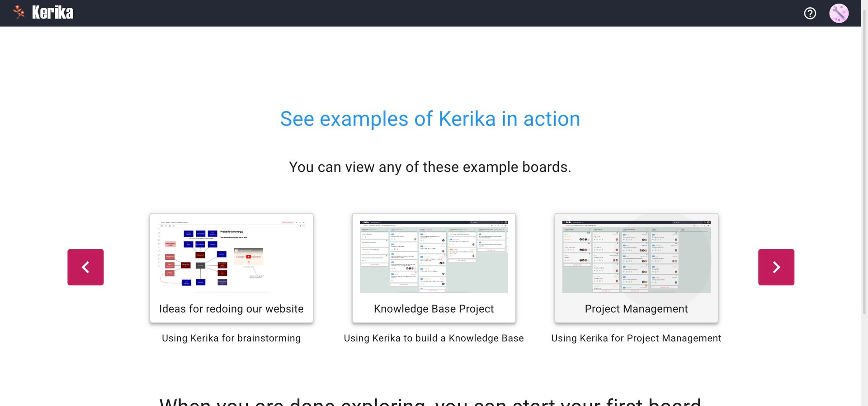Click the Using Kerika for brainstorming caption
Image resolution: width=868 pixels, height=406 pixels.
(x=231, y=338)
